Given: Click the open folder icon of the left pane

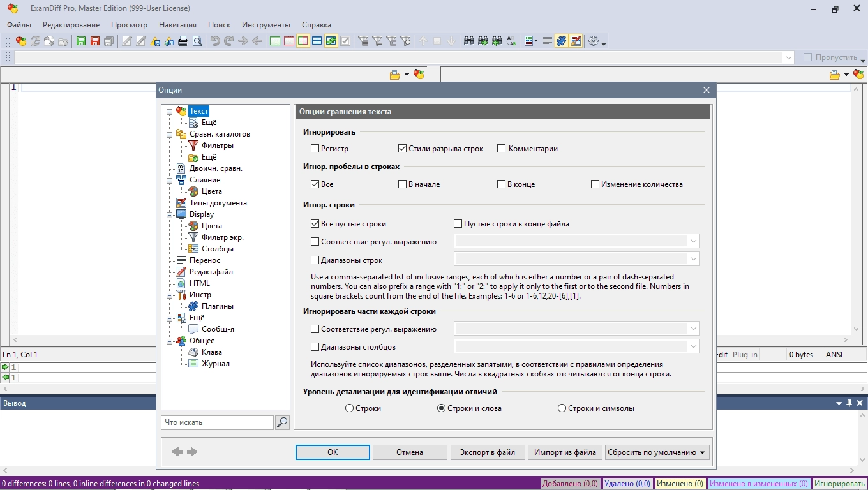Looking at the screenshot, I should tap(396, 75).
